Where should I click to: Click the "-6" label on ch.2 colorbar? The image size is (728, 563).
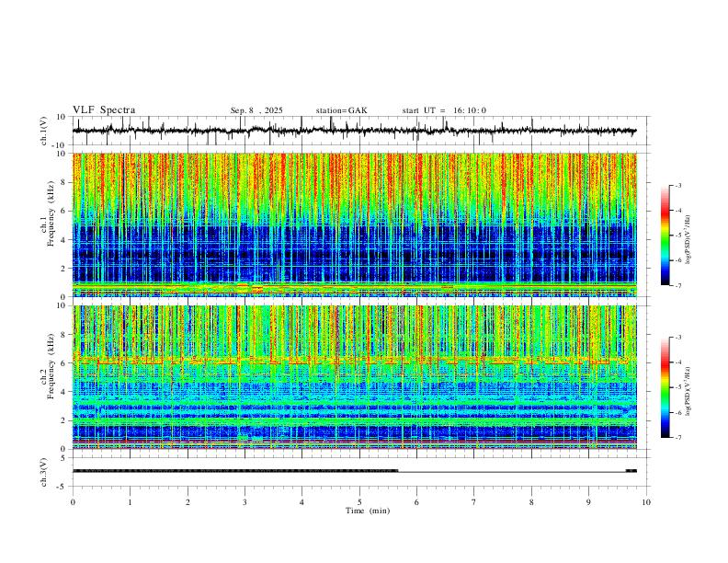(x=678, y=412)
